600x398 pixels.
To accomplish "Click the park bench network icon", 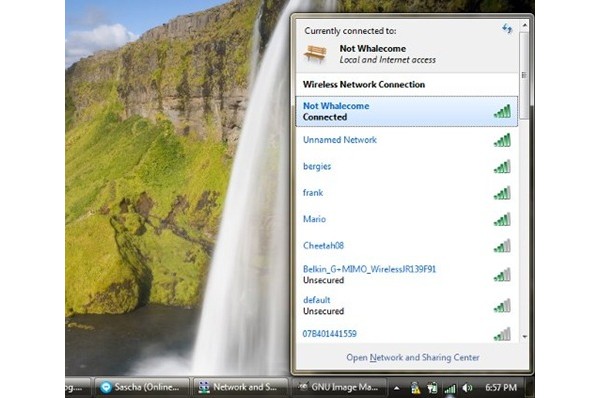I will tap(315, 54).
